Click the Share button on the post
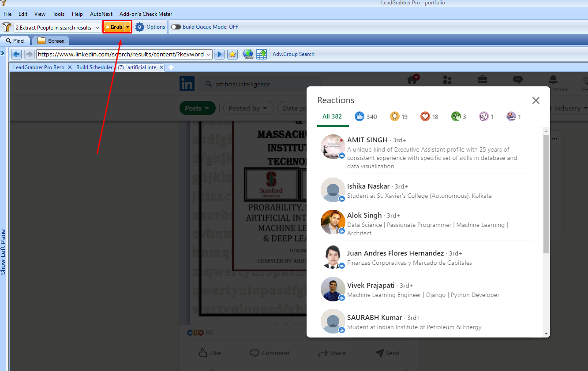This screenshot has height=371, width=588. 332,353
